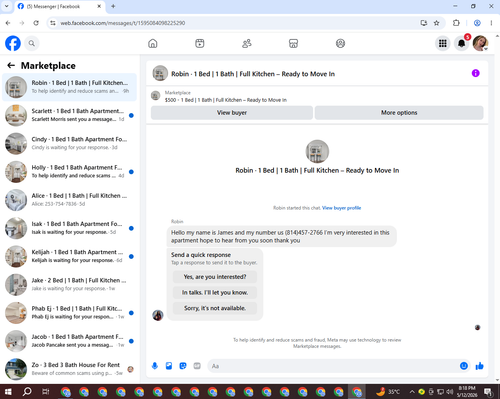Open the taskbar clock and date
This screenshot has width=500, height=399.
467,392
